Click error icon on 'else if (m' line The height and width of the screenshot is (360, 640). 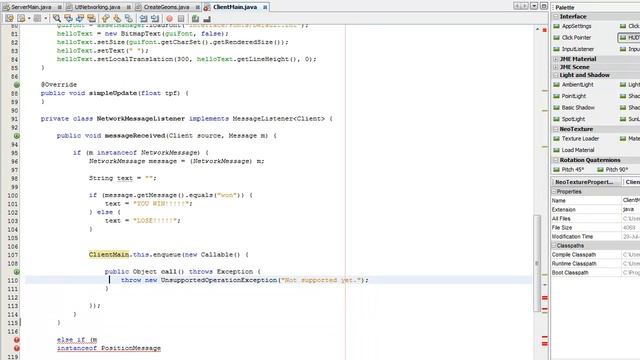pos(16,340)
